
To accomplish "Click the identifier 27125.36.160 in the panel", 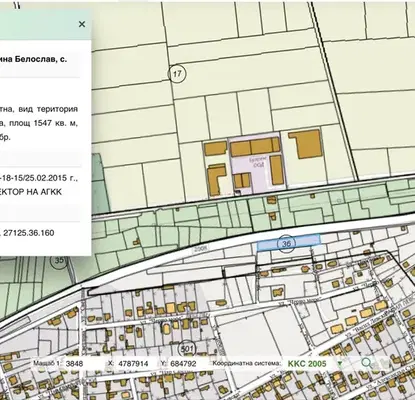I will (29, 233).
